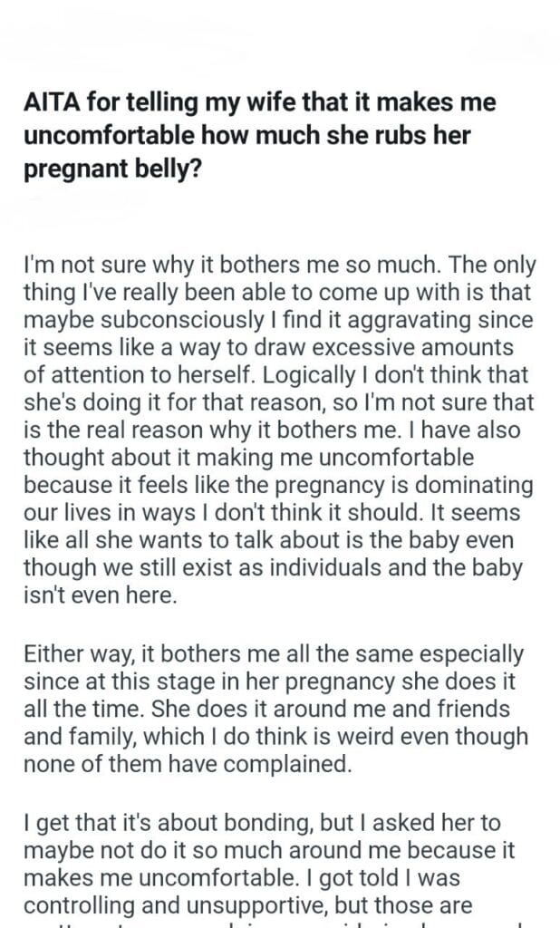Click the word "AITA" in the title

coord(53,103)
